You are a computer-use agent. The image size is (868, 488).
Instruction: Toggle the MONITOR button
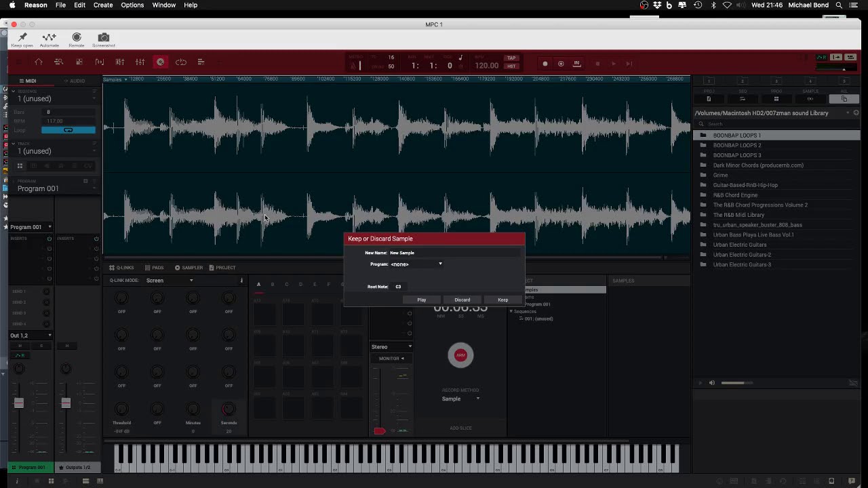(x=391, y=359)
